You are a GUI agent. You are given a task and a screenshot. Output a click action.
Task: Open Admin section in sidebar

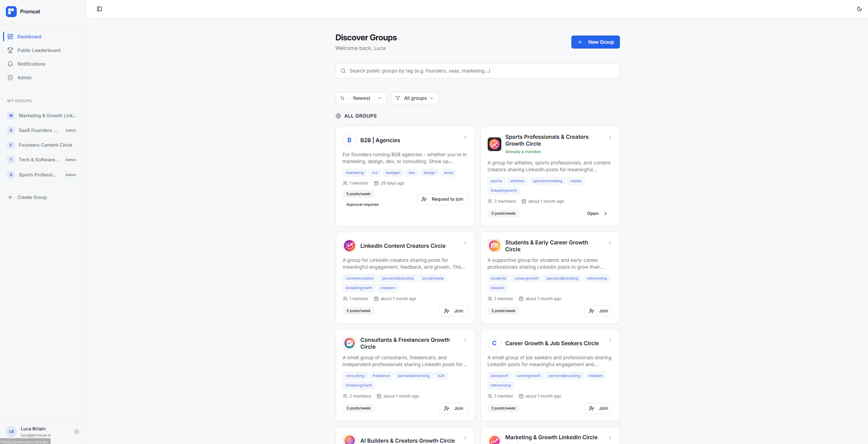[43, 78]
